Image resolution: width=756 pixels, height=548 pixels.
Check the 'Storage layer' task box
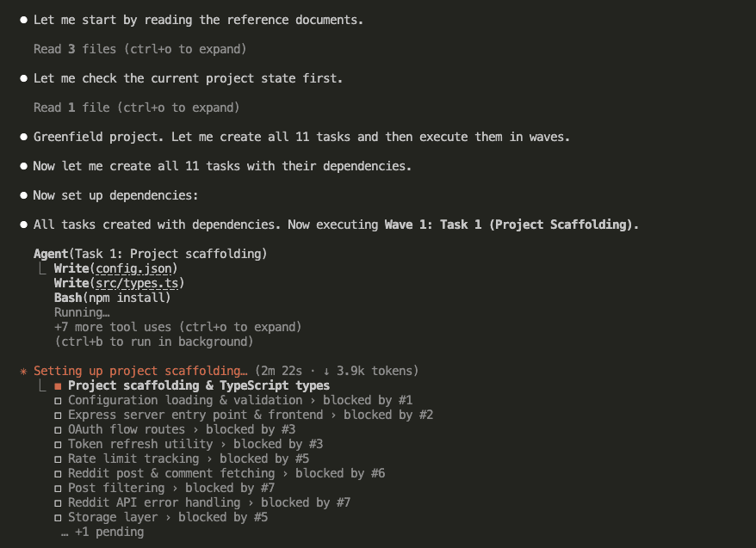[57, 517]
